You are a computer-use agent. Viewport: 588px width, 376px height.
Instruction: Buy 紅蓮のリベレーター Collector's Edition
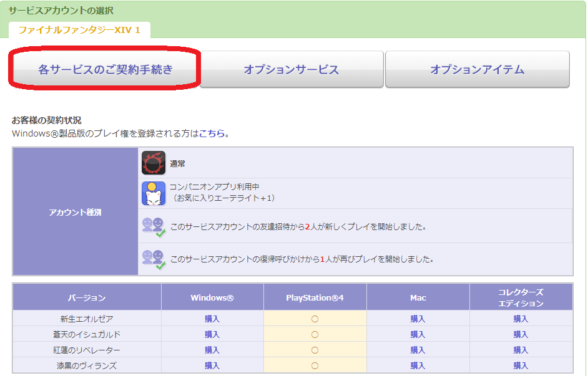521,350
